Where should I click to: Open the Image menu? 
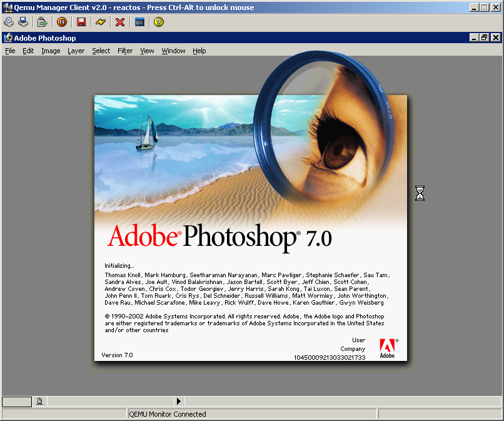(x=51, y=51)
